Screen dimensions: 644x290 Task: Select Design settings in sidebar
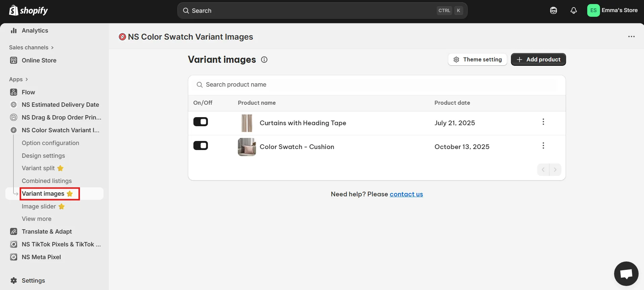(43, 156)
